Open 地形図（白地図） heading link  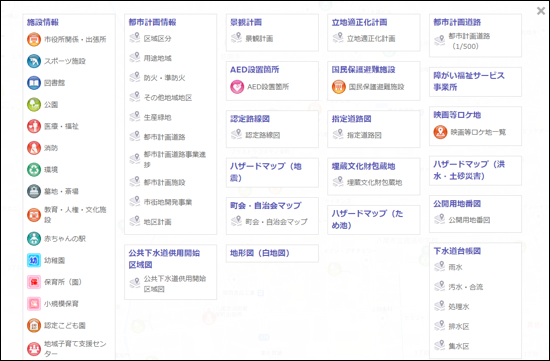[x=260, y=253]
